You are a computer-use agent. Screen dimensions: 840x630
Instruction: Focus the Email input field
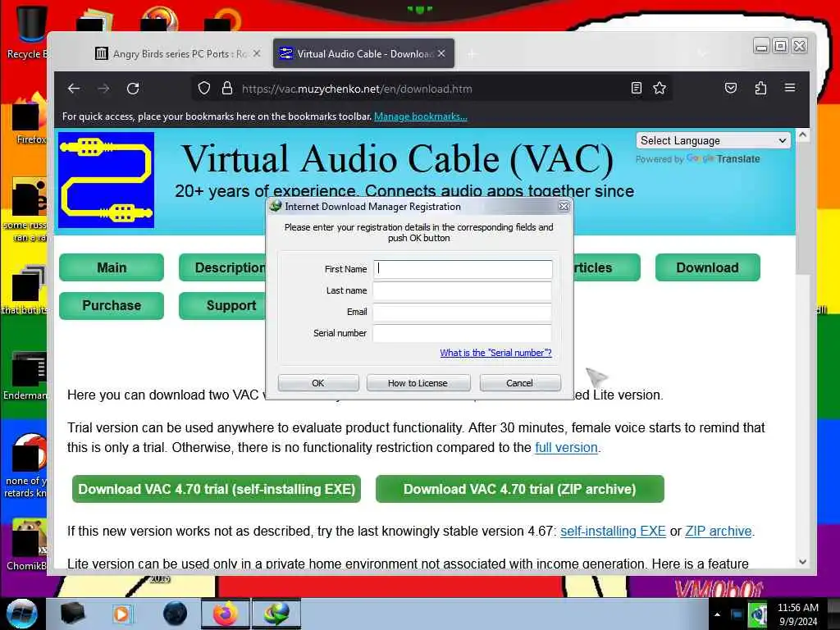point(463,312)
